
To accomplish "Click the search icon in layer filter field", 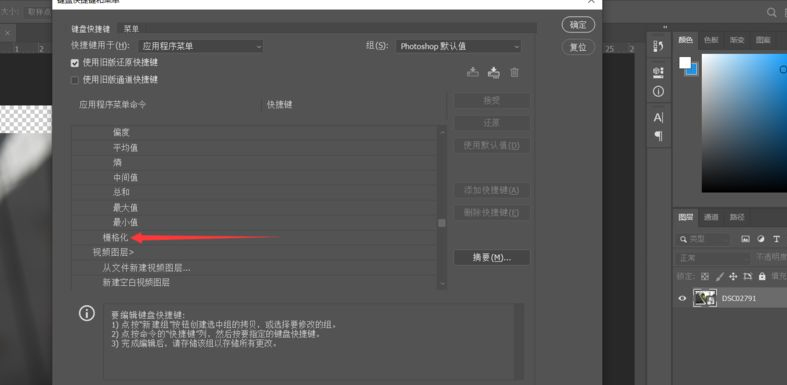I will [683, 239].
